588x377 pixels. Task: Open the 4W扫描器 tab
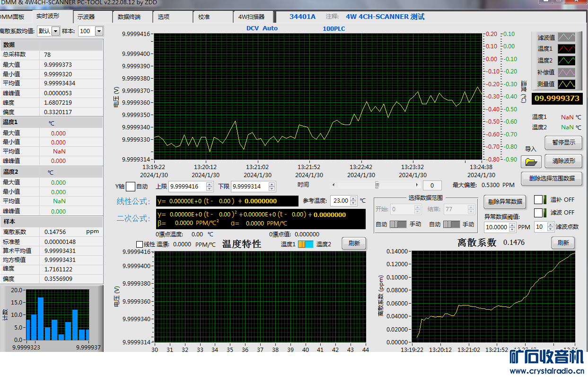[x=252, y=17]
